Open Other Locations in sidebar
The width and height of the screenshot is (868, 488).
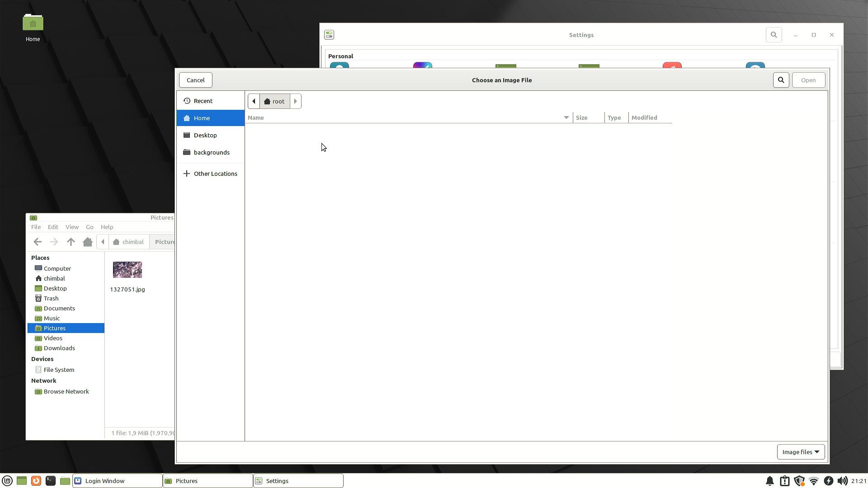click(215, 174)
